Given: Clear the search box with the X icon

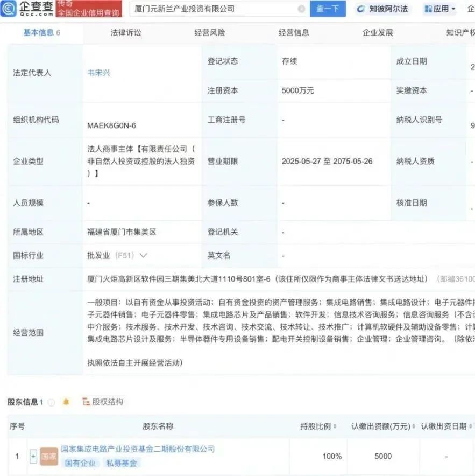Looking at the screenshot, I should pyautogui.click(x=301, y=9).
